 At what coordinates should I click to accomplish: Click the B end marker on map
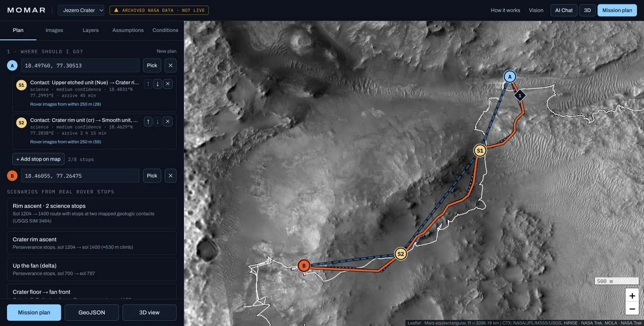click(304, 266)
